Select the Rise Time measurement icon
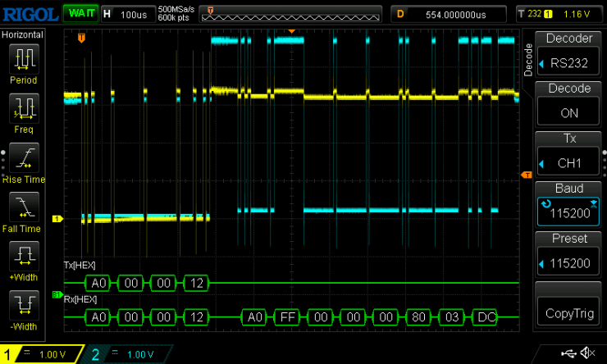The height and width of the screenshot is (364, 607). tap(24, 158)
